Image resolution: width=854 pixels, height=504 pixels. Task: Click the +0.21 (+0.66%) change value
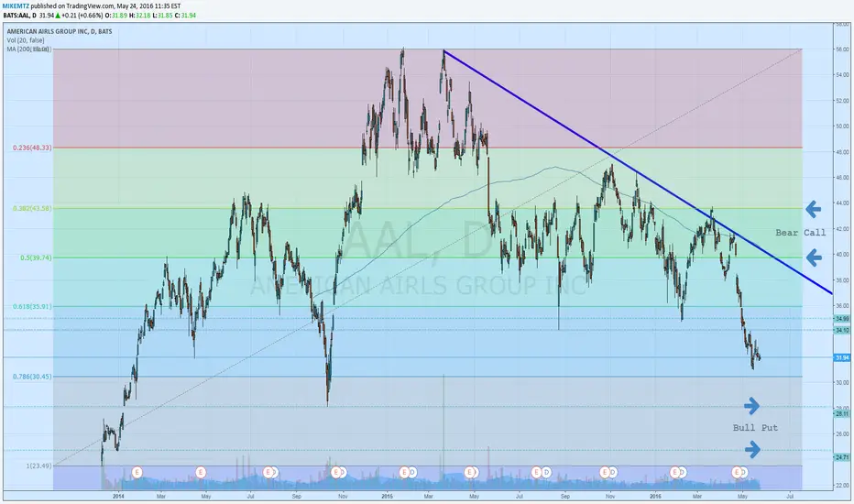[x=82, y=16]
